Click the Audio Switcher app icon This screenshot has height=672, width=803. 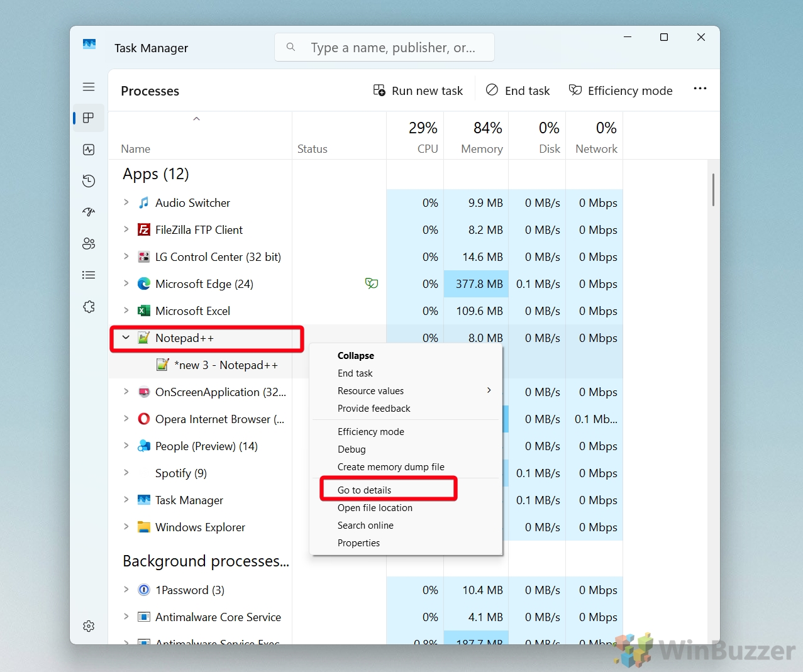[144, 202]
